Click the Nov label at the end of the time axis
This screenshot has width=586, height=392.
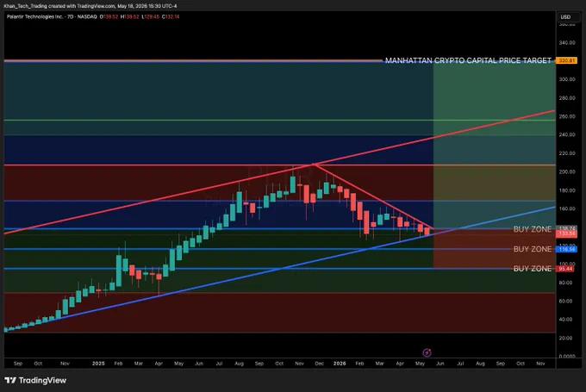pos(540,364)
